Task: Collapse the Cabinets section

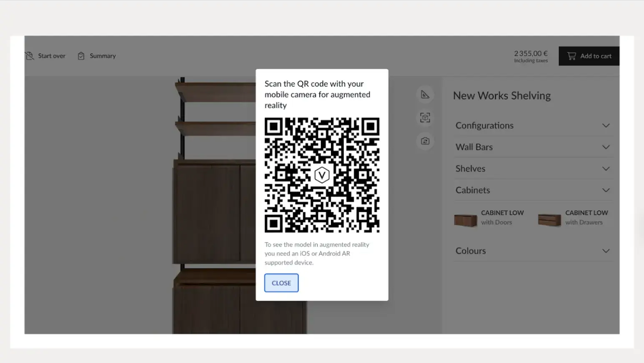Action: [533, 190]
